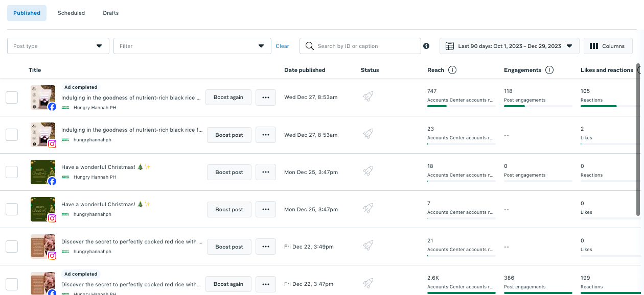
Task: Open the Facebook black rice post thumbnail
Action: tap(43, 97)
